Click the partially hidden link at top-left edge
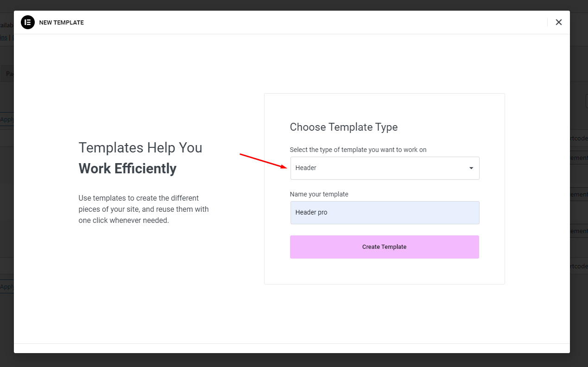The width and height of the screenshot is (588, 367). click(x=3, y=38)
